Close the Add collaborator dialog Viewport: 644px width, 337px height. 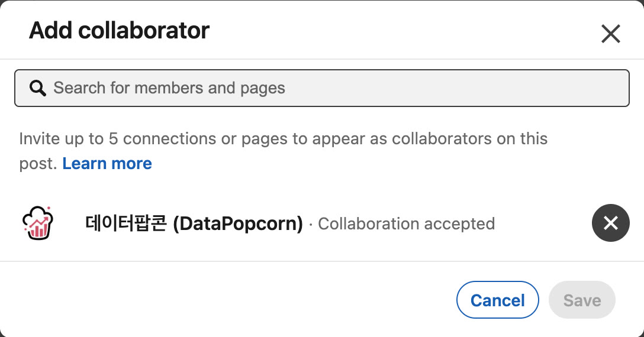pyautogui.click(x=611, y=34)
